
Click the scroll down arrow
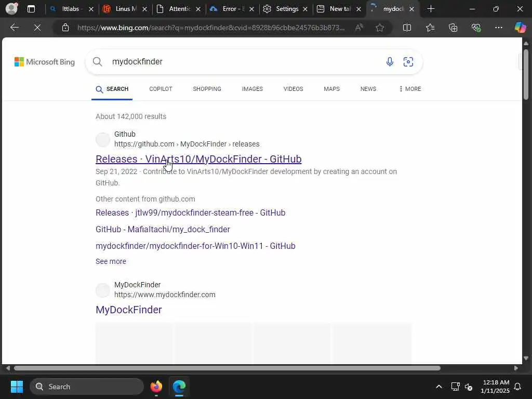point(526,358)
